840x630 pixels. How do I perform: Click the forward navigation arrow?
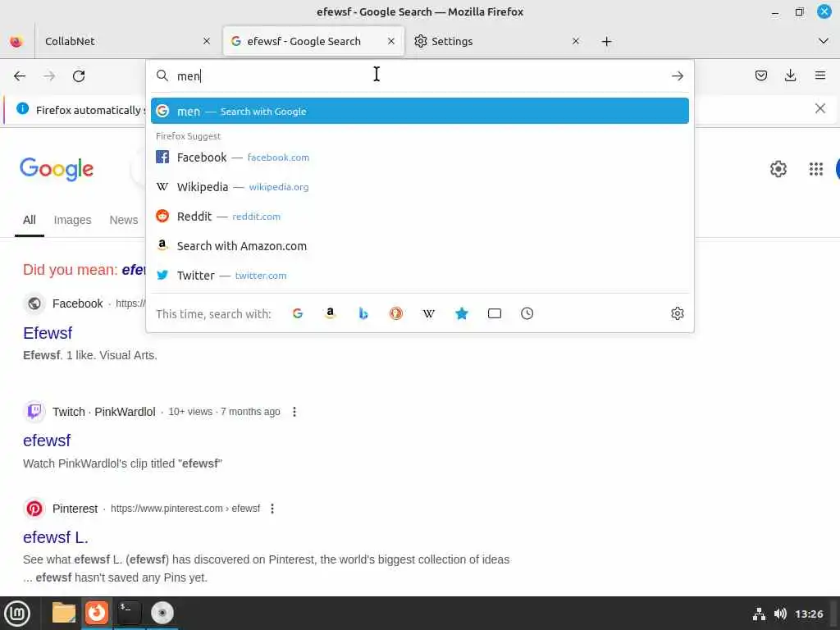click(49, 76)
